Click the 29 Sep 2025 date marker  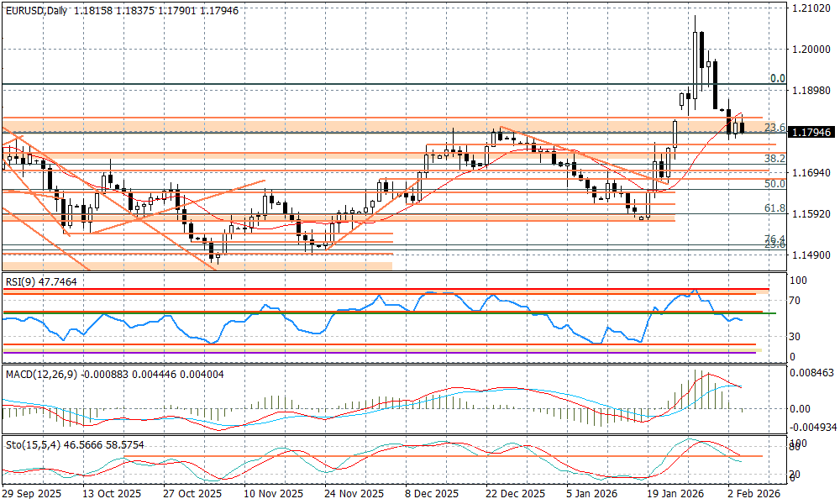coord(31,495)
